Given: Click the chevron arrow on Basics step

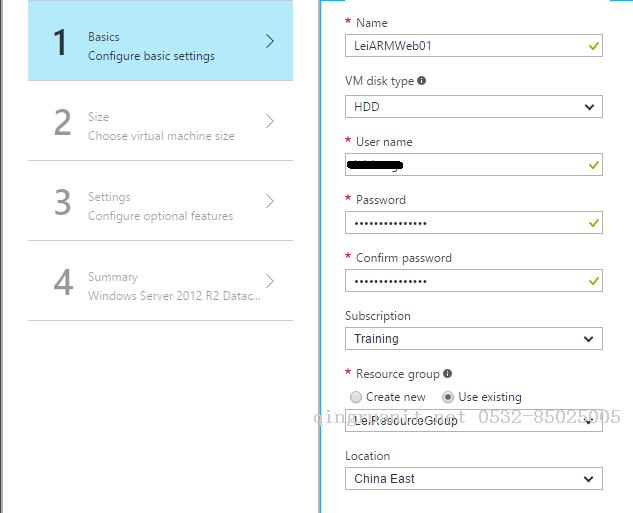Looking at the screenshot, I should pos(270,41).
